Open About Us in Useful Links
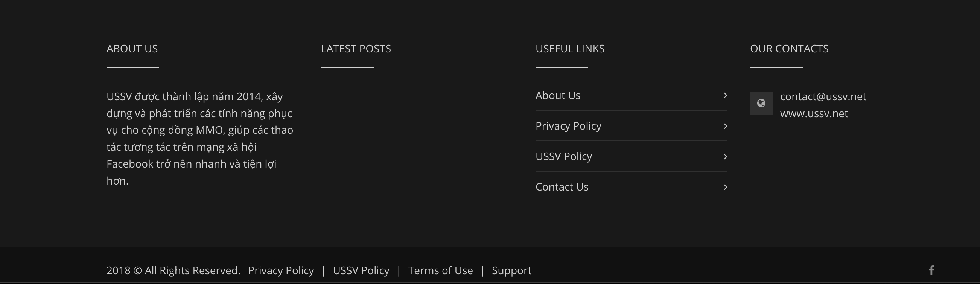The width and height of the screenshot is (980, 284). [558, 95]
